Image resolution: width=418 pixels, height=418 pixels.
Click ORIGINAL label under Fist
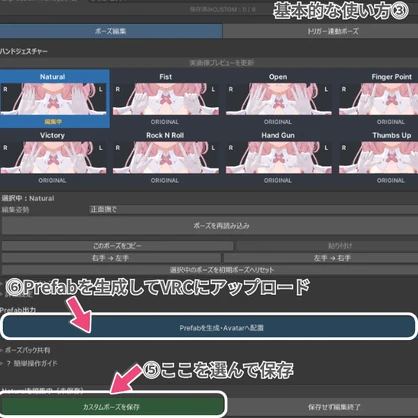165,122
